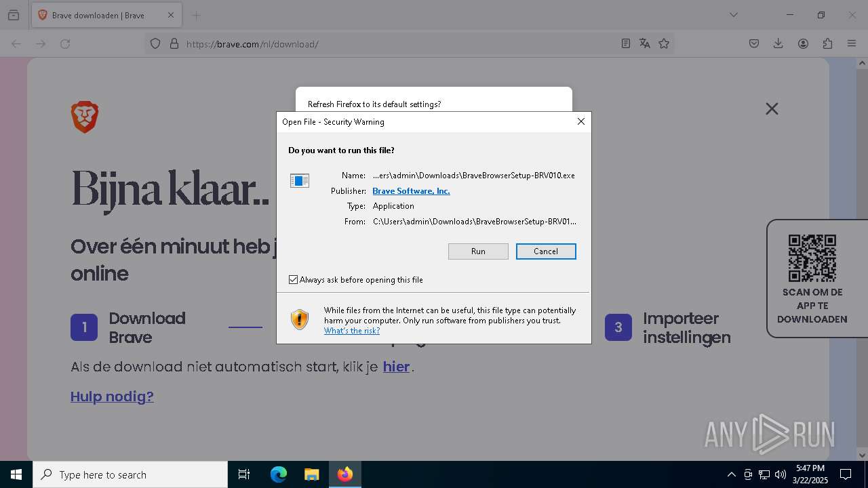Viewport: 868px width, 488px height.
Task: Click the translate page icon
Action: click(644, 44)
